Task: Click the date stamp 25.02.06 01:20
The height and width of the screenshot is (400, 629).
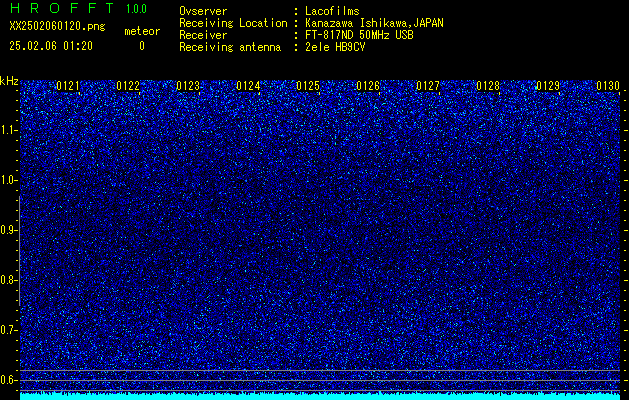Action: pyautogui.click(x=51, y=46)
